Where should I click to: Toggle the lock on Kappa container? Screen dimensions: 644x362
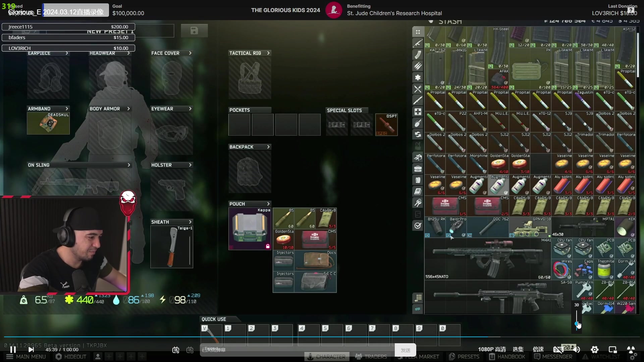[268, 246]
